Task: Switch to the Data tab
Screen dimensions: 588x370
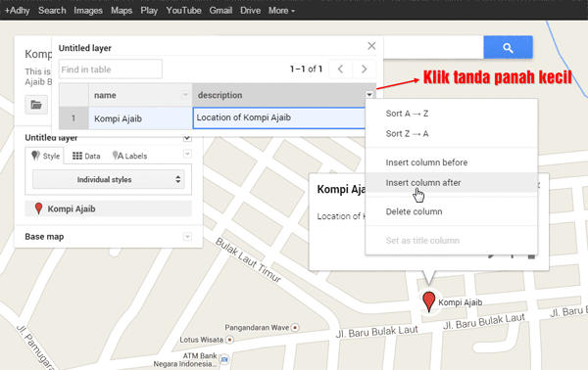Action: tap(86, 156)
